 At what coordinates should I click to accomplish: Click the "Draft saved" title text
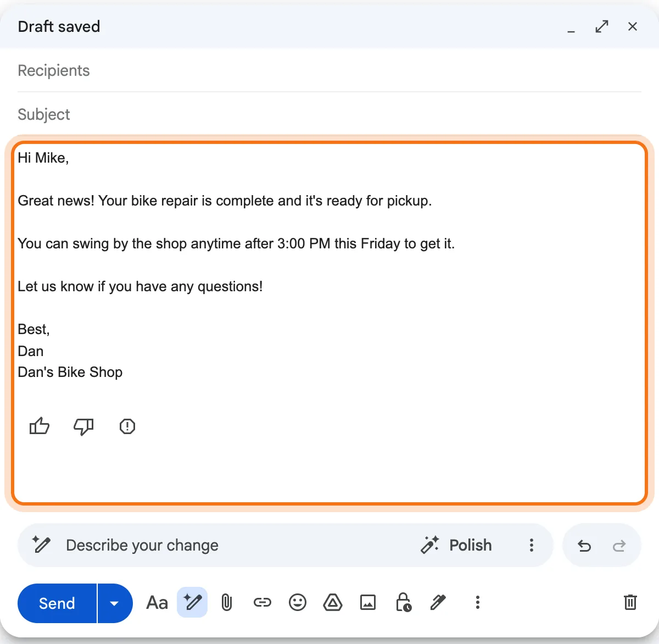pyautogui.click(x=59, y=26)
